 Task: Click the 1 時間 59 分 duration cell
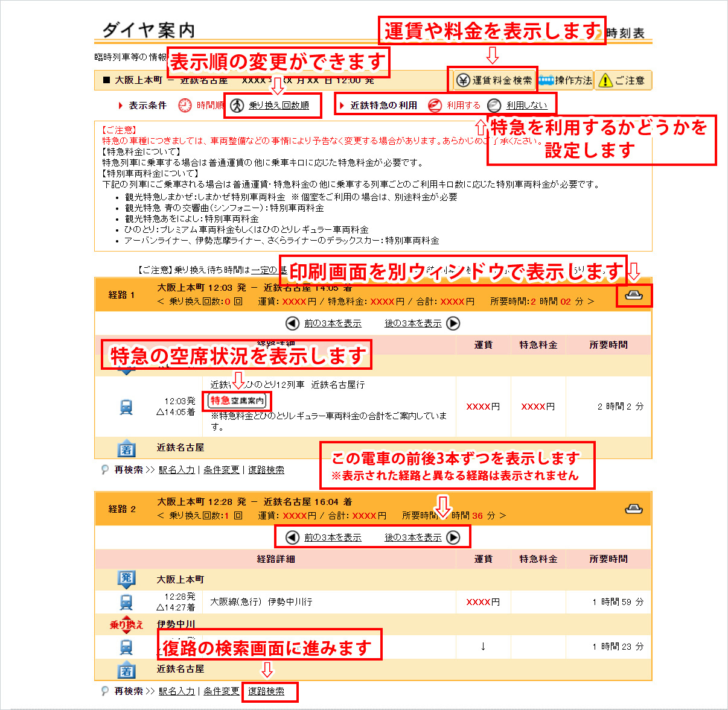tap(618, 602)
